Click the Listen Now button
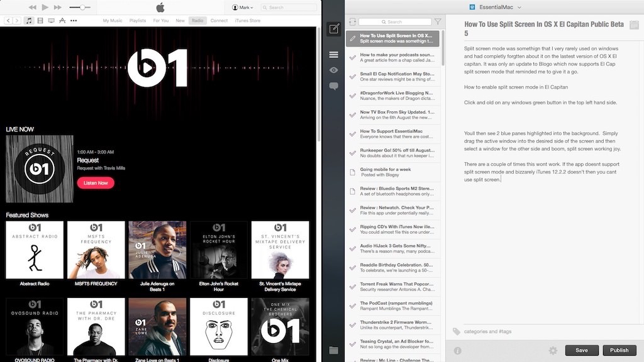This screenshot has height=362, width=644. point(96,183)
